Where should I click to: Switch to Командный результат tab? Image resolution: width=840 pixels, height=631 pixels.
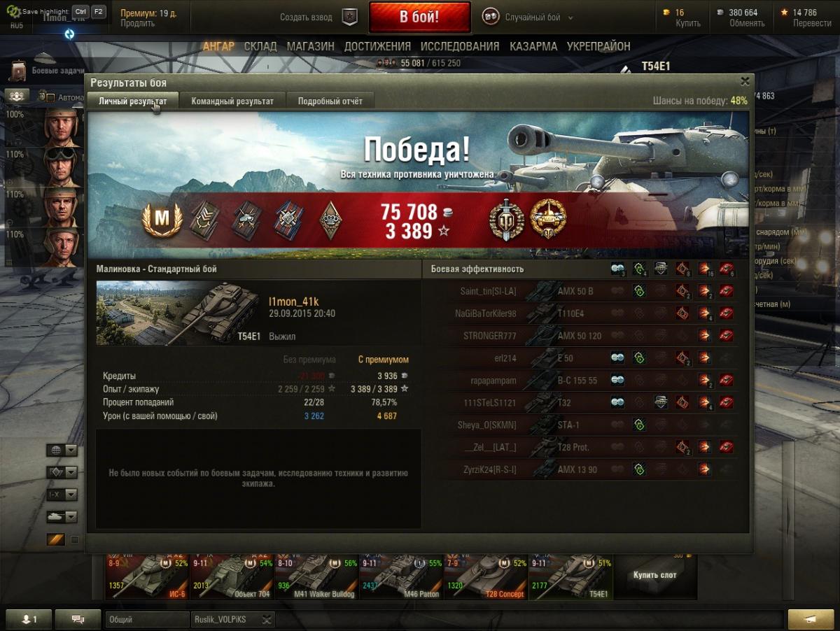(232, 101)
